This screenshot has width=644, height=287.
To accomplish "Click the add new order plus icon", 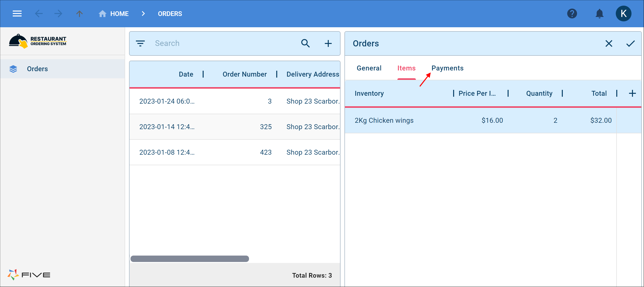I will point(329,43).
